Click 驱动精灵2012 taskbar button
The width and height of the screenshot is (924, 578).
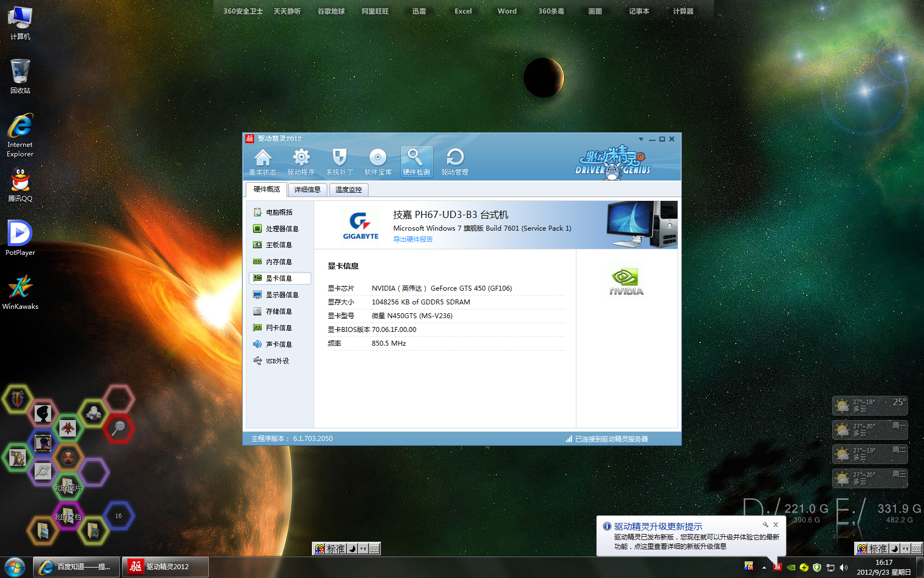[166, 566]
